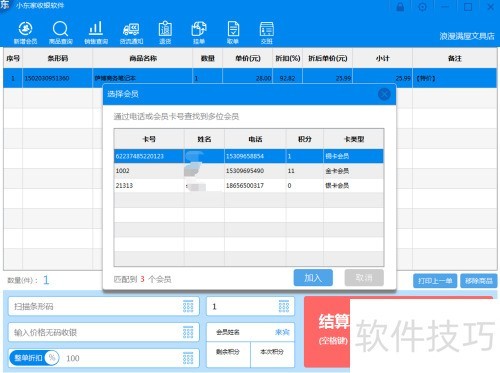The width and height of the screenshot is (500, 373).
Task: Click the 加入 button in dialog
Action: click(x=313, y=278)
